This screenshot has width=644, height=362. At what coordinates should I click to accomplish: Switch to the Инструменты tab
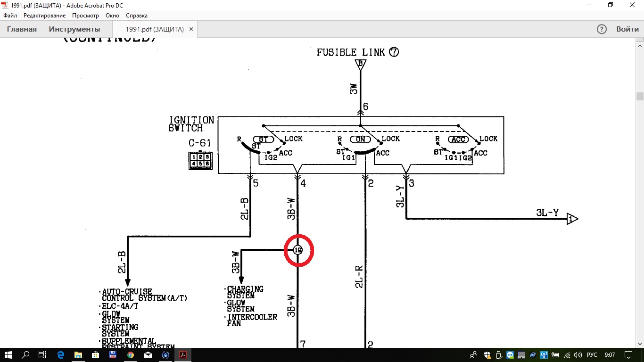tap(74, 29)
